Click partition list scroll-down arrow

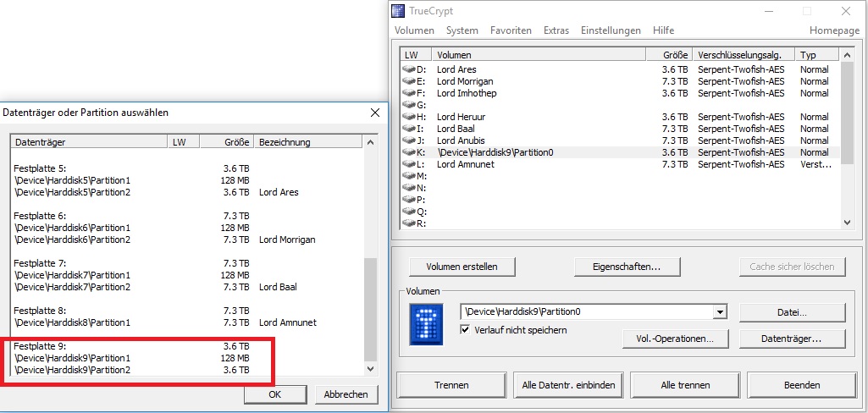click(x=370, y=369)
